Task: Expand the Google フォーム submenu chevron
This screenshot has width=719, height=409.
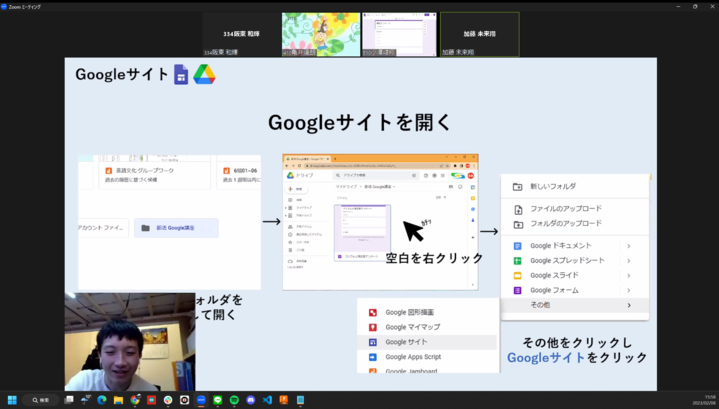Action: (629, 290)
